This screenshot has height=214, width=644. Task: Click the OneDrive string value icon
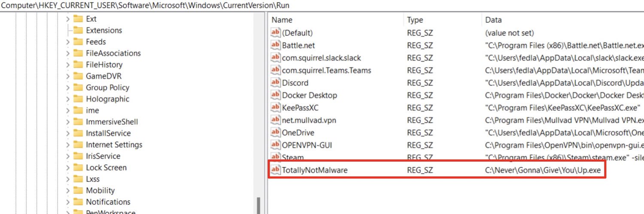[276, 132]
